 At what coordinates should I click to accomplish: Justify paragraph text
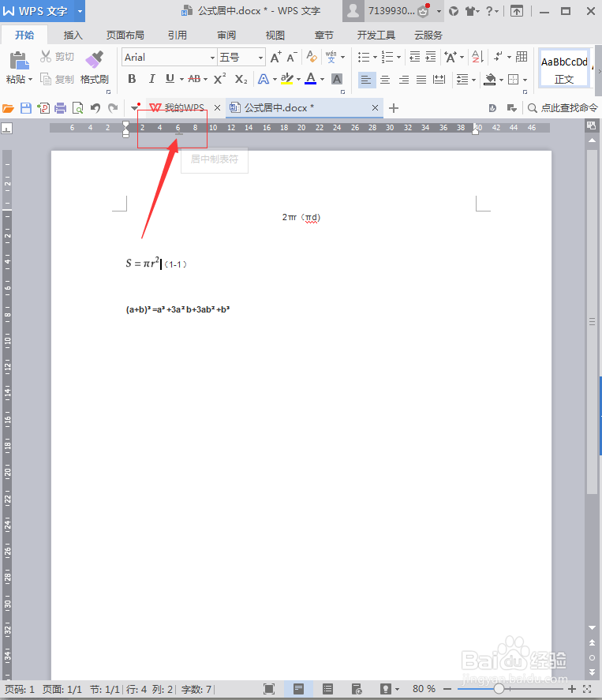(421, 80)
